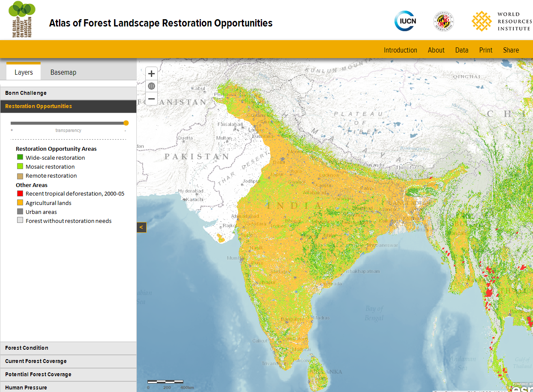Click the zoom out icon on the map

(x=151, y=99)
